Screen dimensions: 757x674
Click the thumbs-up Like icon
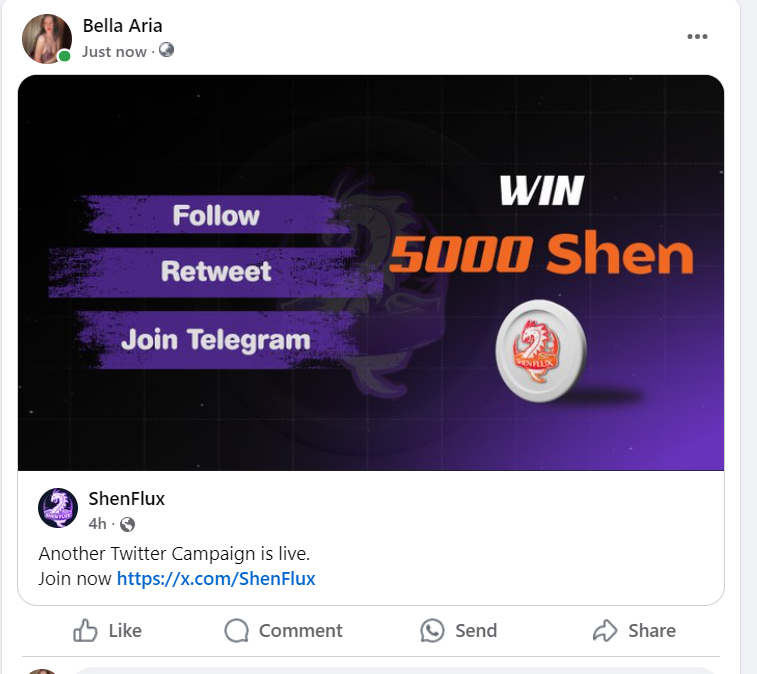pos(85,630)
